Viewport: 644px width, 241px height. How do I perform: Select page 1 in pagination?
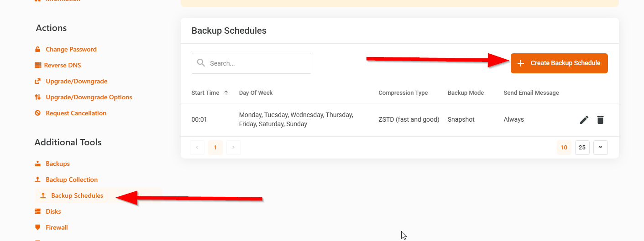(215, 148)
